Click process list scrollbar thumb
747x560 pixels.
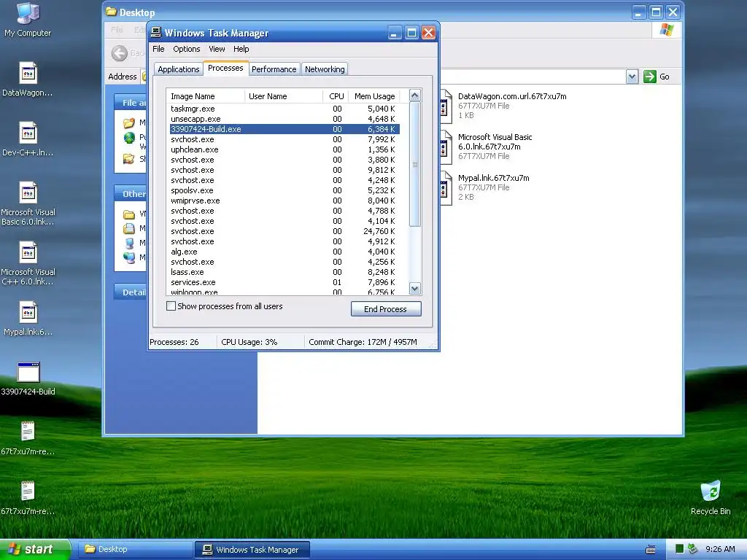[414, 164]
